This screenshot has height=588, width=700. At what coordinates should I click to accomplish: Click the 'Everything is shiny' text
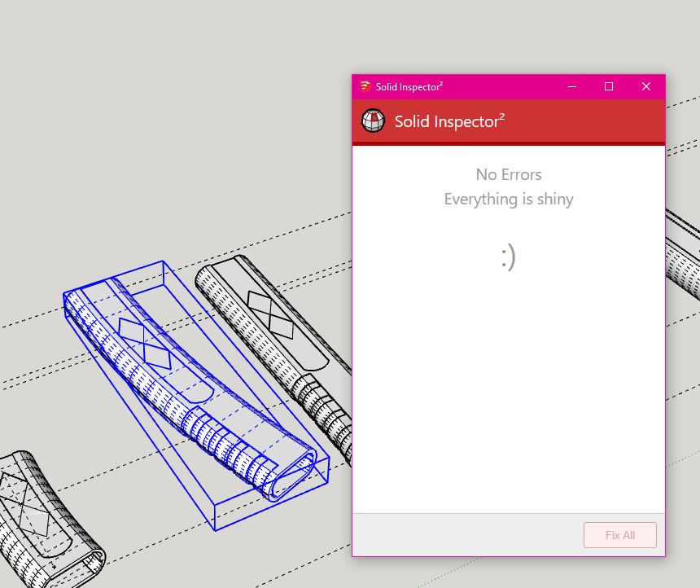[x=509, y=200]
